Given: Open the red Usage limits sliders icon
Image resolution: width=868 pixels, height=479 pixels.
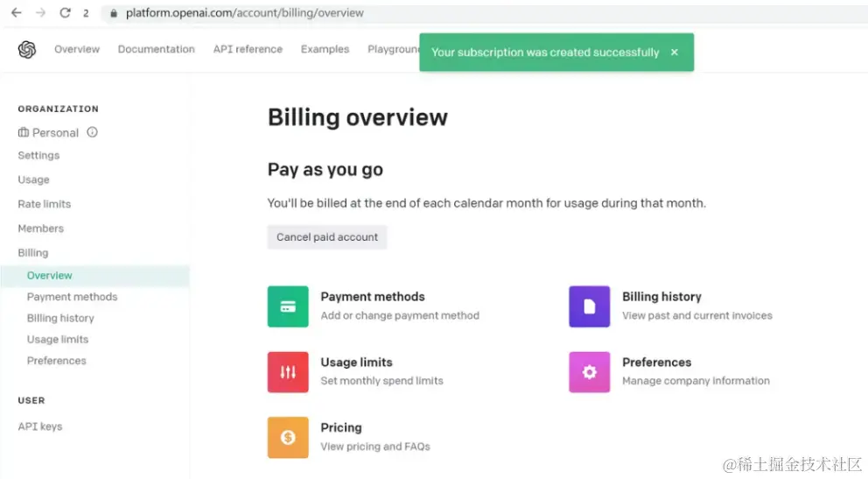Looking at the screenshot, I should click(x=288, y=371).
